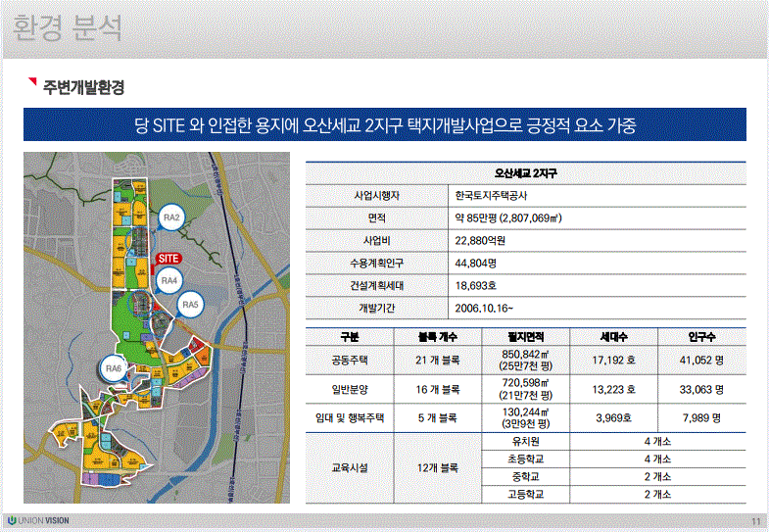The width and height of the screenshot is (769, 532).
Task: Select the 33,063 명 cell
Action: click(x=701, y=390)
